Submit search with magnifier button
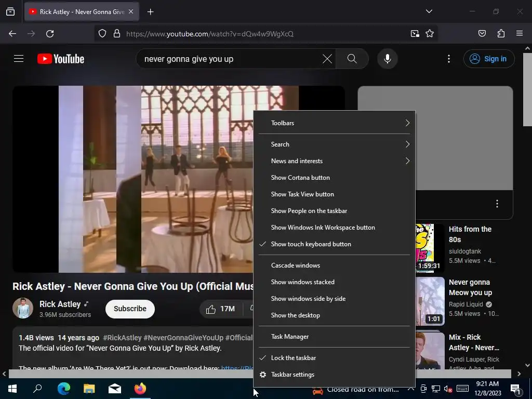 point(352,59)
